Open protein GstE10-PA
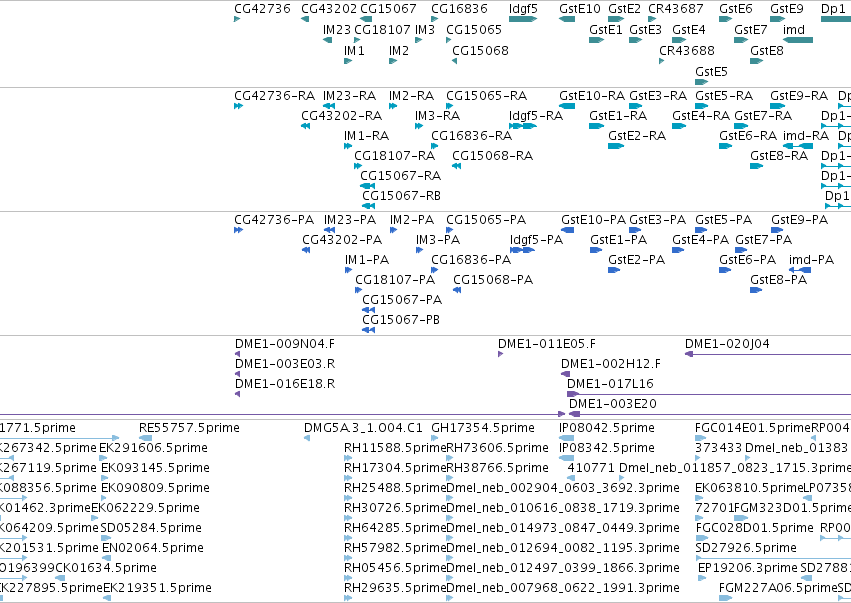 (x=593, y=220)
